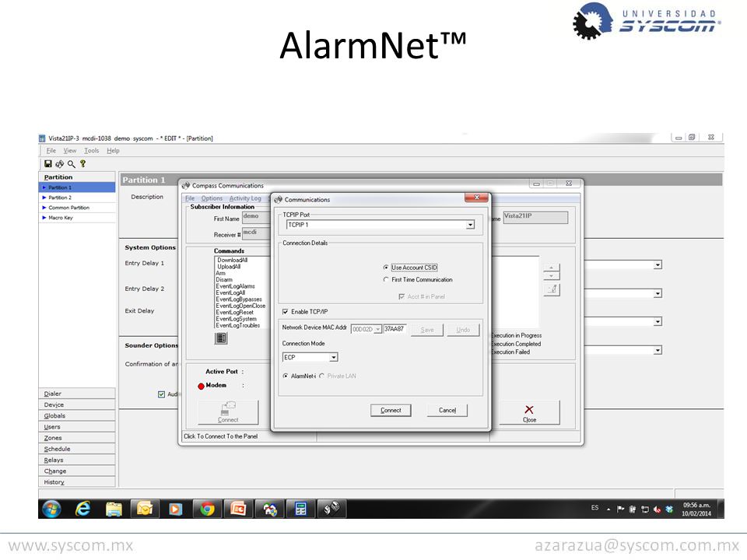Screen dimensions: 747x560
Task: Open the Activity Log menu
Action: (x=245, y=198)
